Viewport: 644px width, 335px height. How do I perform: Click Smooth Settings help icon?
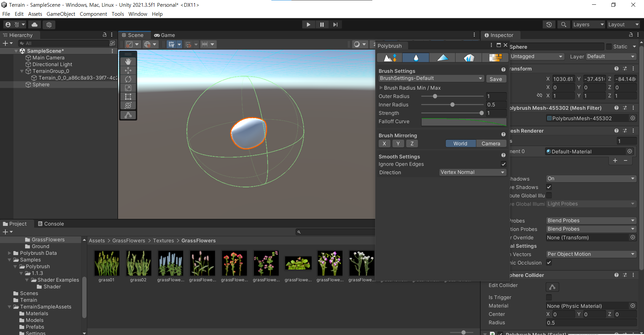pyautogui.click(x=503, y=155)
